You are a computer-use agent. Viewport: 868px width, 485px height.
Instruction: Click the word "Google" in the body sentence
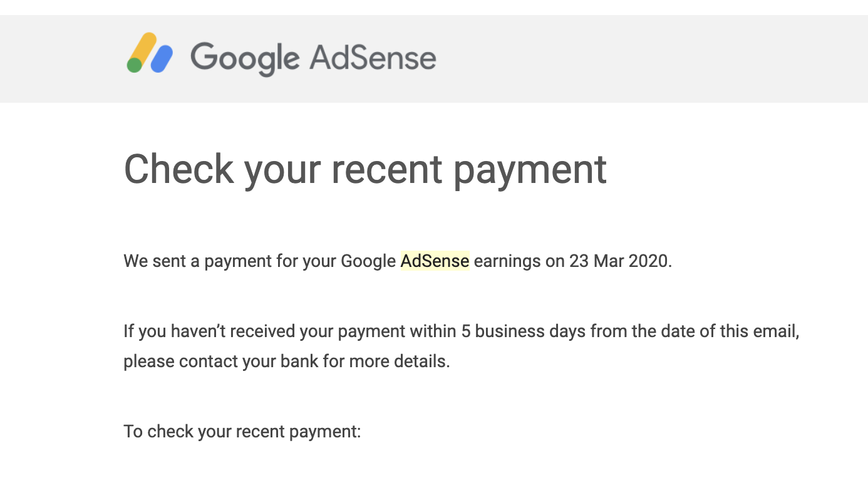368,261
